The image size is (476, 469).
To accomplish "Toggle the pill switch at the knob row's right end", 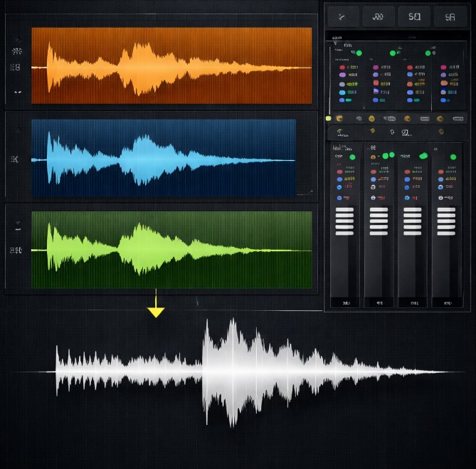I will coord(458,119).
